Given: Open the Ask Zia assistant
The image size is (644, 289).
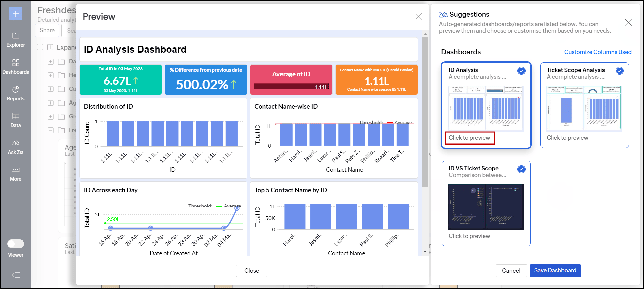Looking at the screenshot, I should tap(16, 147).
